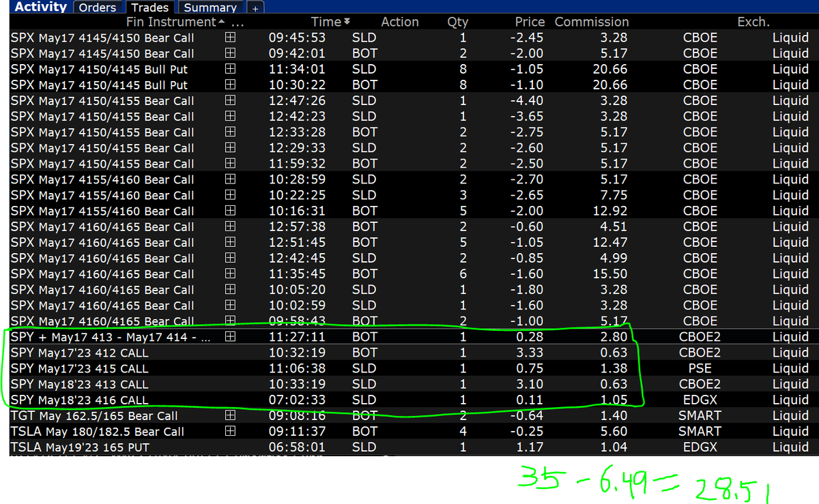Expand the Bull Put trade at 10:30:22
This screenshot has width=819, height=504.
[230, 85]
